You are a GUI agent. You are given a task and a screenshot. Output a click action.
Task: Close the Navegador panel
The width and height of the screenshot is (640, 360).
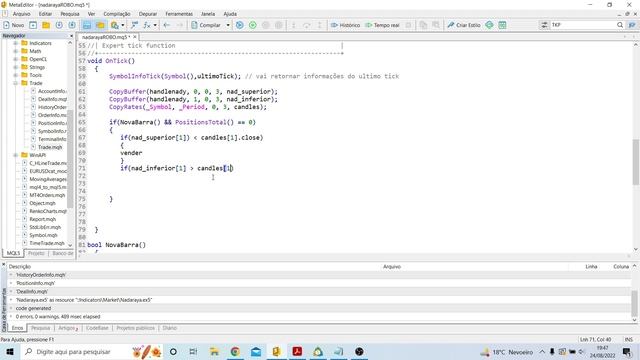[x=71, y=36]
